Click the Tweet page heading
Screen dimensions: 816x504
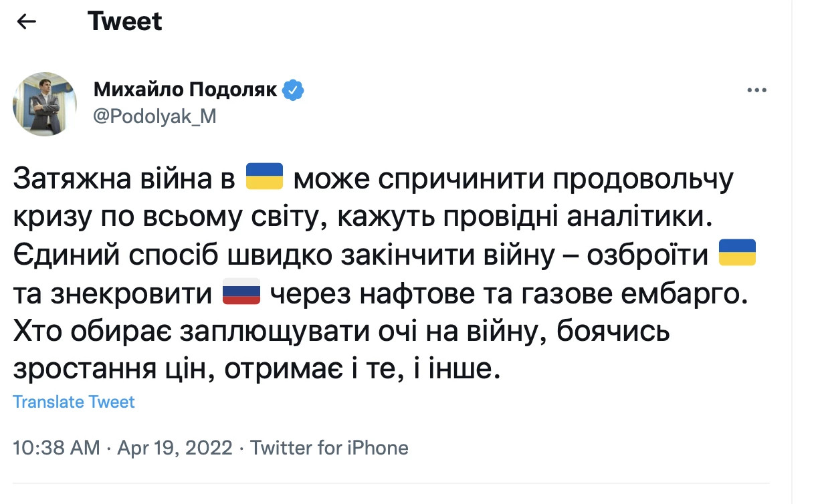(x=124, y=21)
